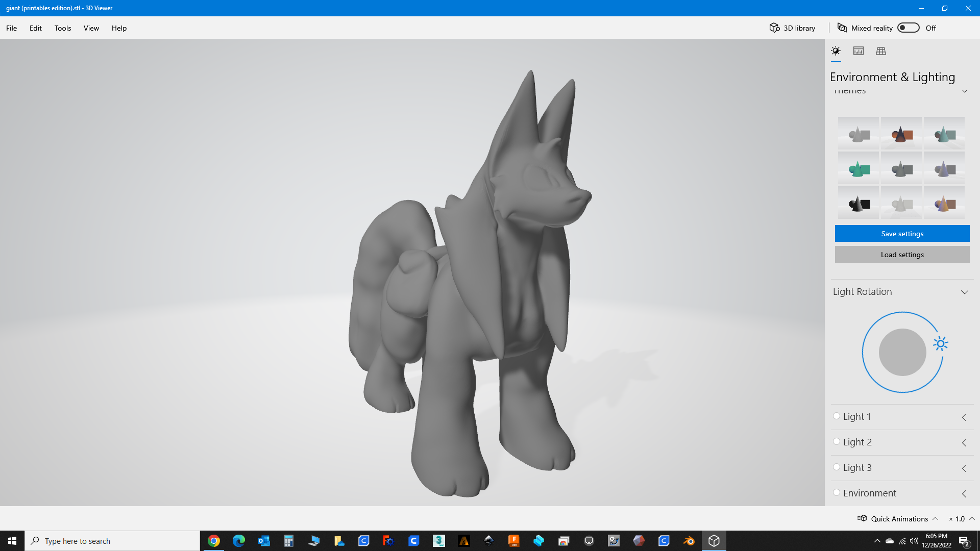Collapse the Themes section chevron
Image resolution: width=980 pixels, height=551 pixels.
tap(965, 92)
